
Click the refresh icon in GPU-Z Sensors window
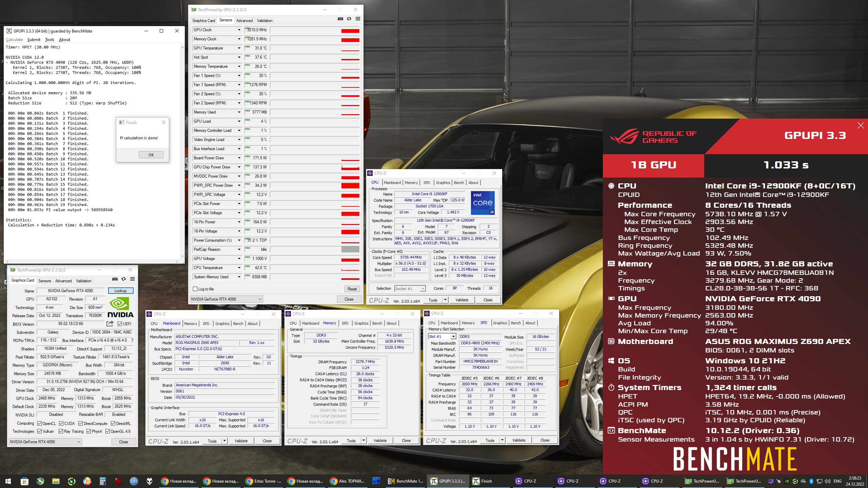349,19
